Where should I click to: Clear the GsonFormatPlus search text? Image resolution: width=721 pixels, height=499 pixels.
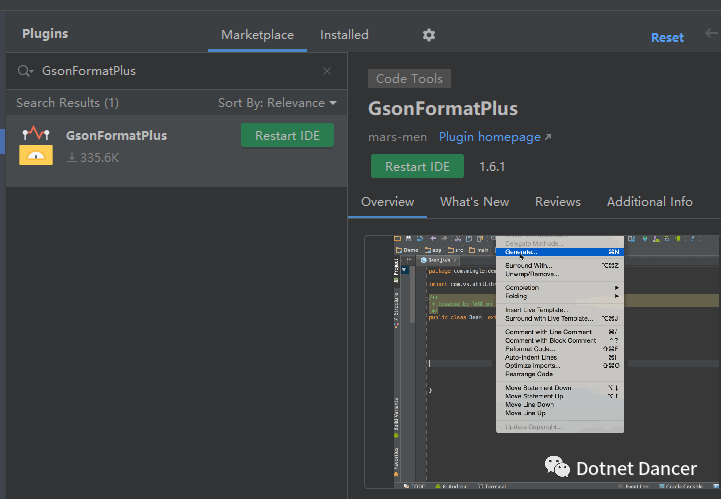(327, 71)
